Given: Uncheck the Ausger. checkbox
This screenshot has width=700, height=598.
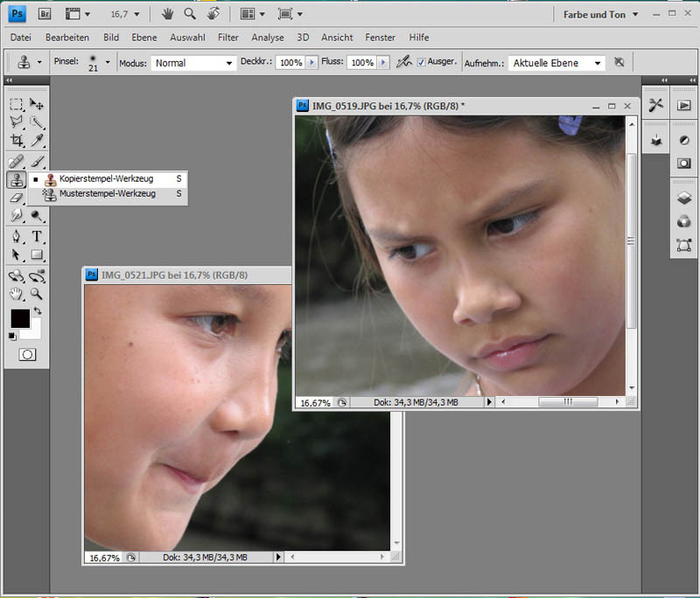Looking at the screenshot, I should pyautogui.click(x=422, y=63).
